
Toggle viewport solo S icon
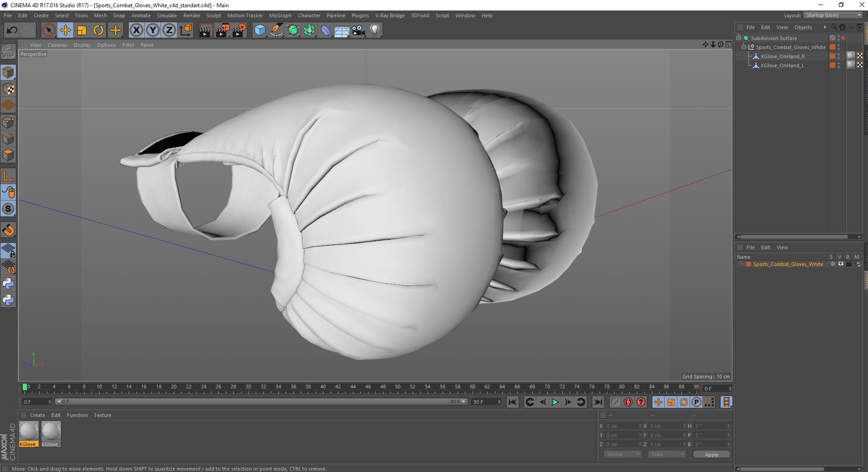click(x=8, y=209)
